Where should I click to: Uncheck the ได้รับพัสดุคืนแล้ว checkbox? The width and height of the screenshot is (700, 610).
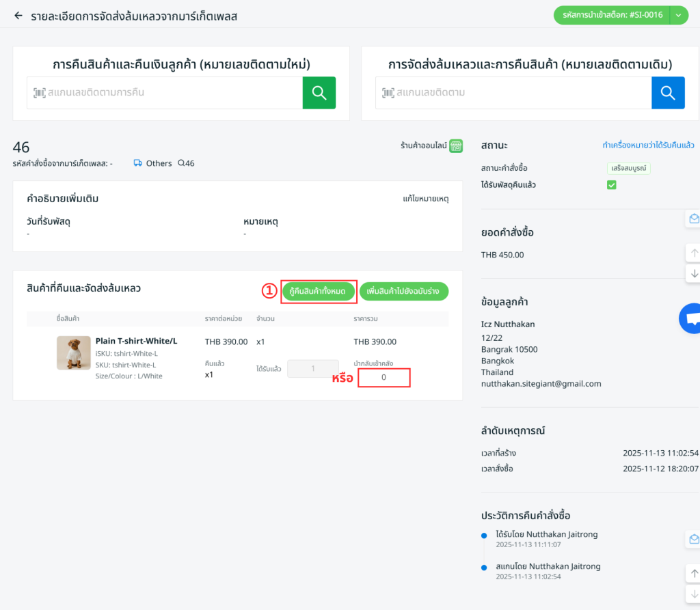tap(612, 185)
